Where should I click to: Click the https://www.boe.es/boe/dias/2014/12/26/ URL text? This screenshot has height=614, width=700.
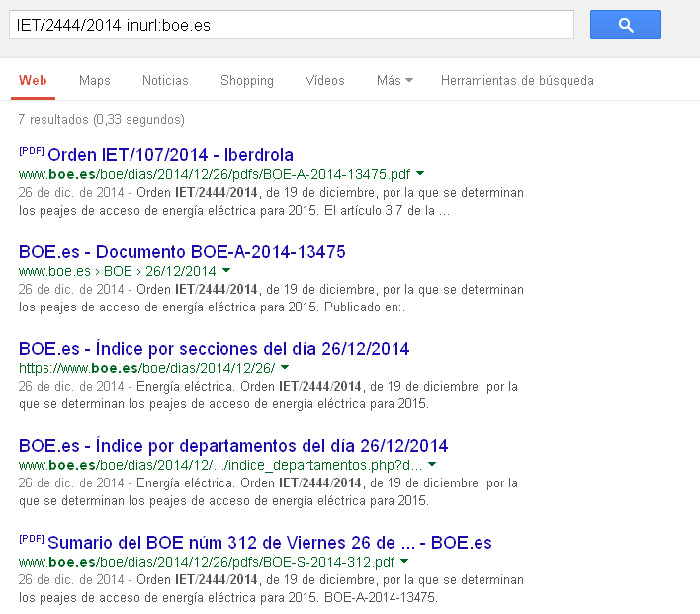point(147,368)
